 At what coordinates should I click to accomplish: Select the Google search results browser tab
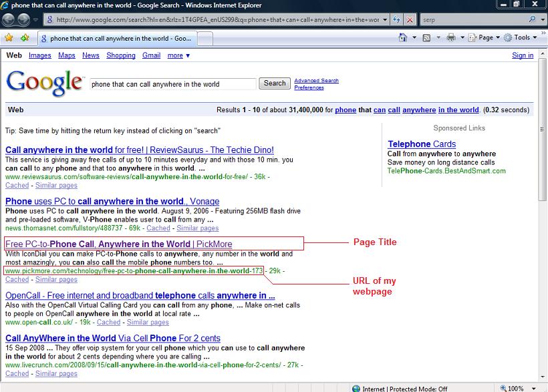[118, 39]
